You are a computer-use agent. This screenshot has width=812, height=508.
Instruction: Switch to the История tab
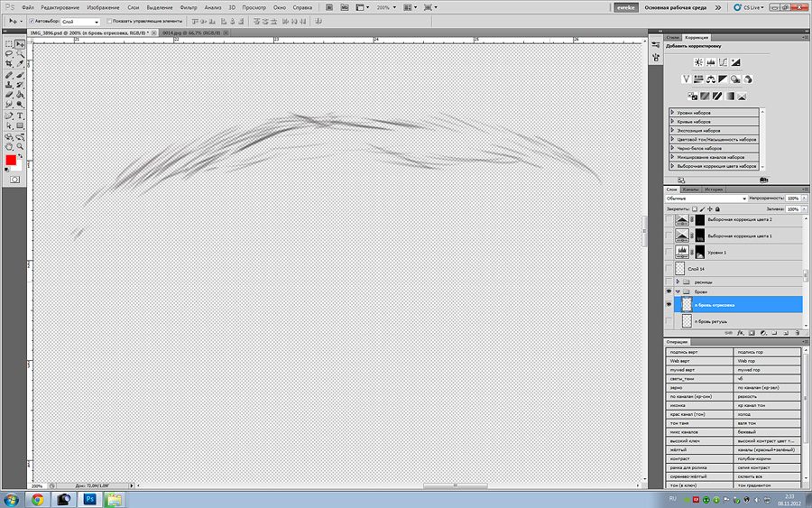(713, 189)
